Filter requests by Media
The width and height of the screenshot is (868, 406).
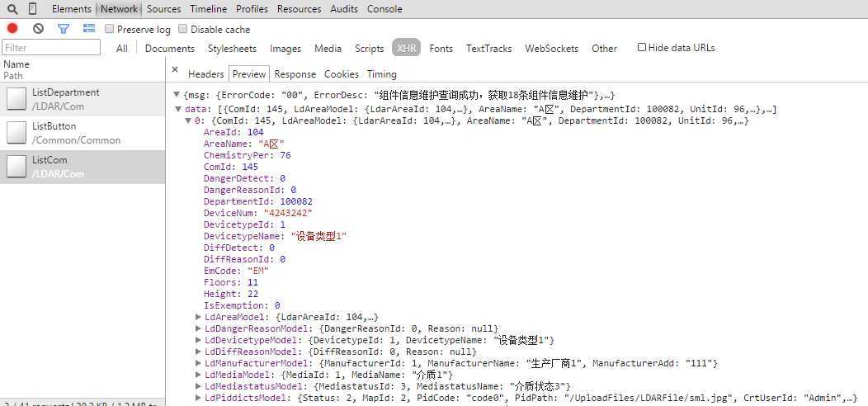[x=328, y=49]
